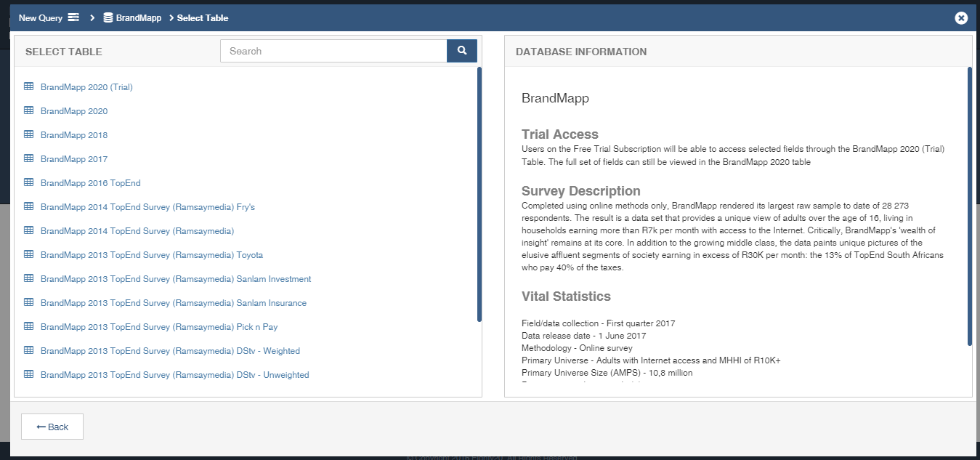Focus the table Search field

[333, 51]
